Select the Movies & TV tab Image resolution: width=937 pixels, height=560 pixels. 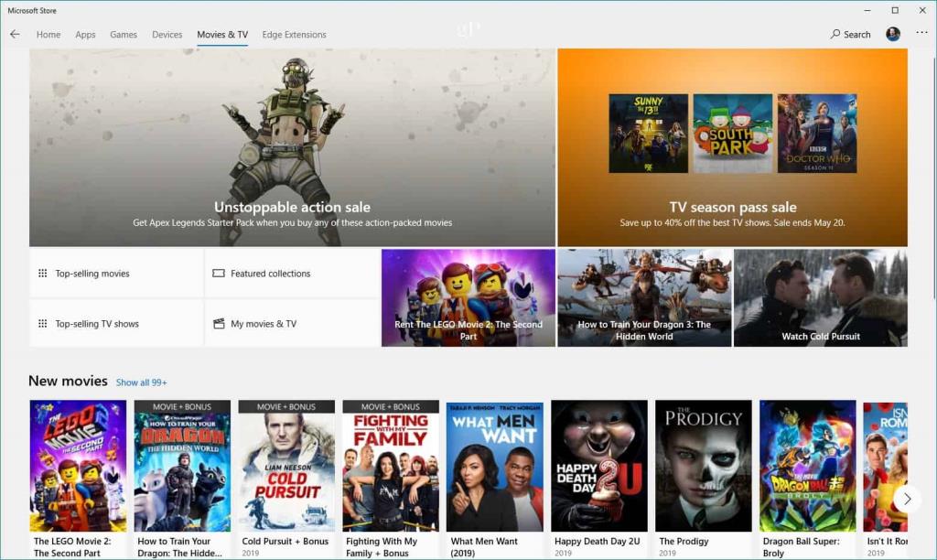(x=222, y=35)
